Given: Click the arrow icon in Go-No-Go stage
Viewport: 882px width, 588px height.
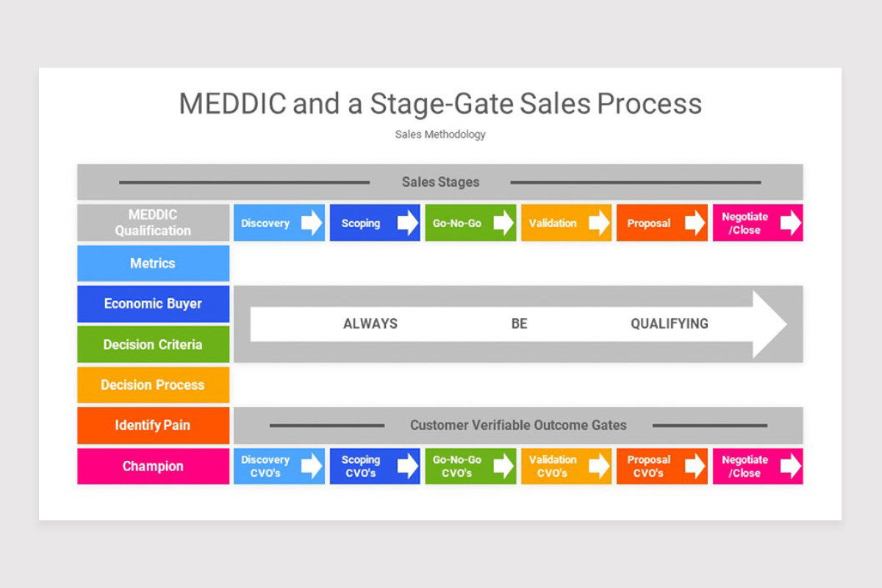Looking at the screenshot, I should pyautogui.click(x=503, y=223).
